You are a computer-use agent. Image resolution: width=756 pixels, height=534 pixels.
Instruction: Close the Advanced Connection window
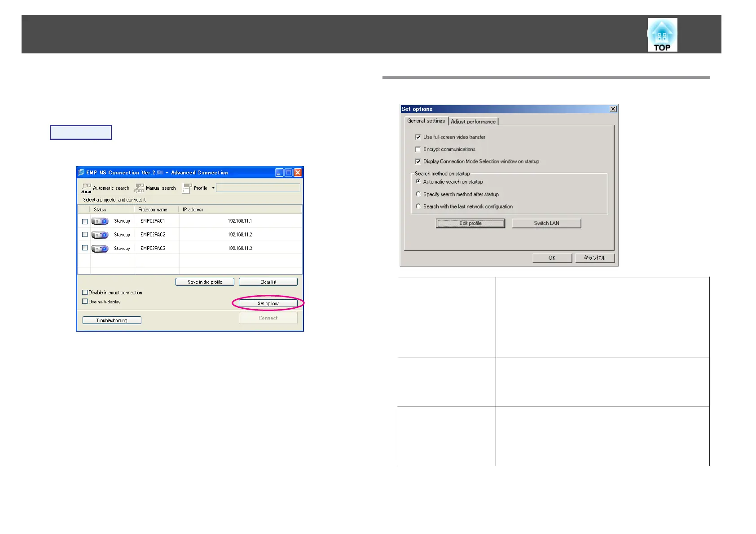[x=298, y=172]
